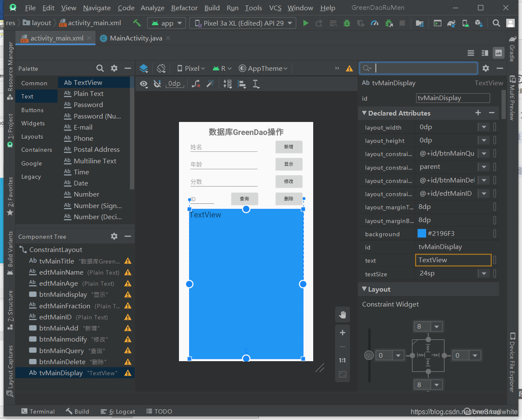This screenshot has height=420, width=522.
Task: Open the app run configuration dropdown
Action: coord(167,23)
